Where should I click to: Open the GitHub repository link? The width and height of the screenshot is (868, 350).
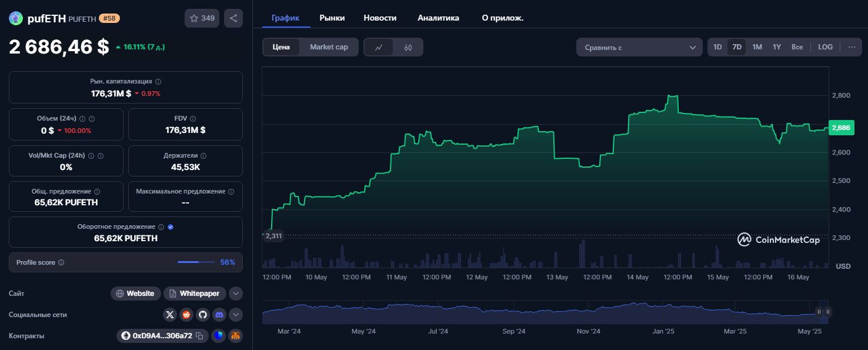pyautogui.click(x=203, y=315)
